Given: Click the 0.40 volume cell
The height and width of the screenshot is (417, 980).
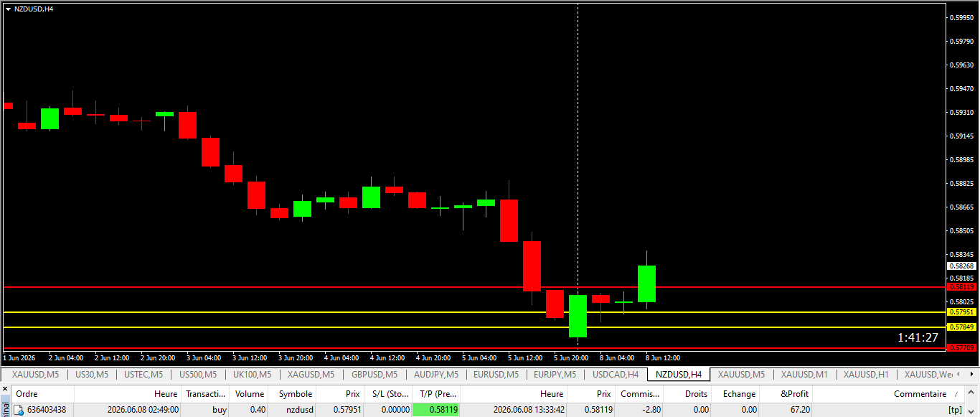Looking at the screenshot, I should click(x=257, y=410).
